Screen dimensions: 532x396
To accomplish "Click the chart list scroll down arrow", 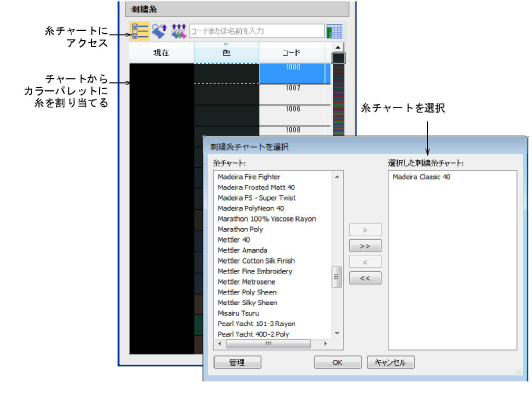I will coord(337,333).
